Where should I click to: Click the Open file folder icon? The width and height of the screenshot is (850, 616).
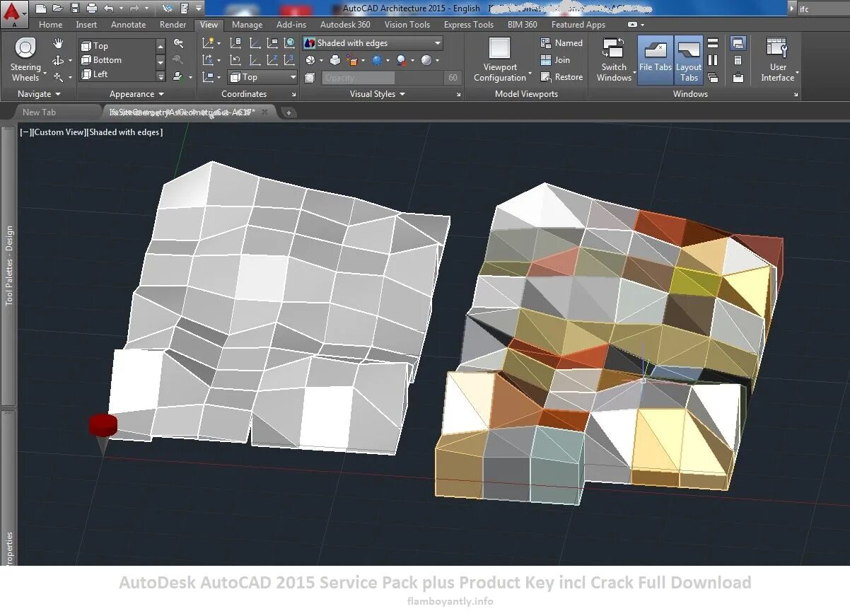tap(57, 8)
